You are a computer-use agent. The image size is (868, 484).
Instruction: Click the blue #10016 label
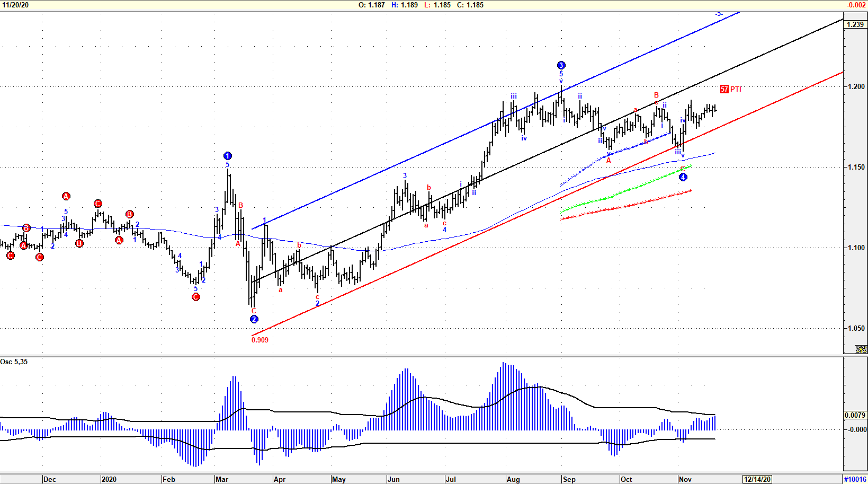[855, 479]
